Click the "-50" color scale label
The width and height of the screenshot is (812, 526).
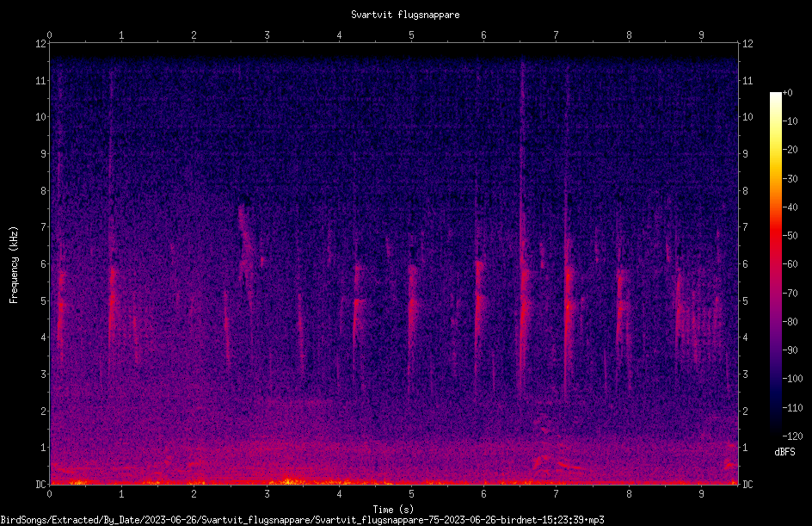[x=790, y=236]
